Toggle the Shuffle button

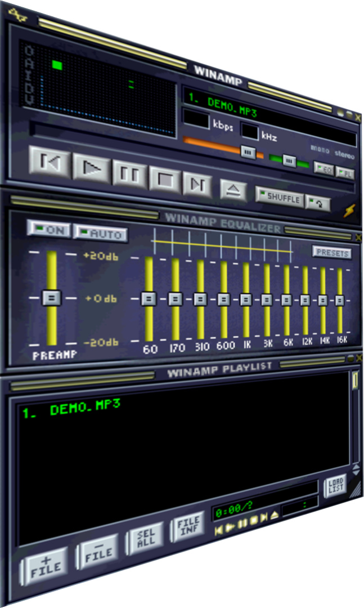coord(280,198)
